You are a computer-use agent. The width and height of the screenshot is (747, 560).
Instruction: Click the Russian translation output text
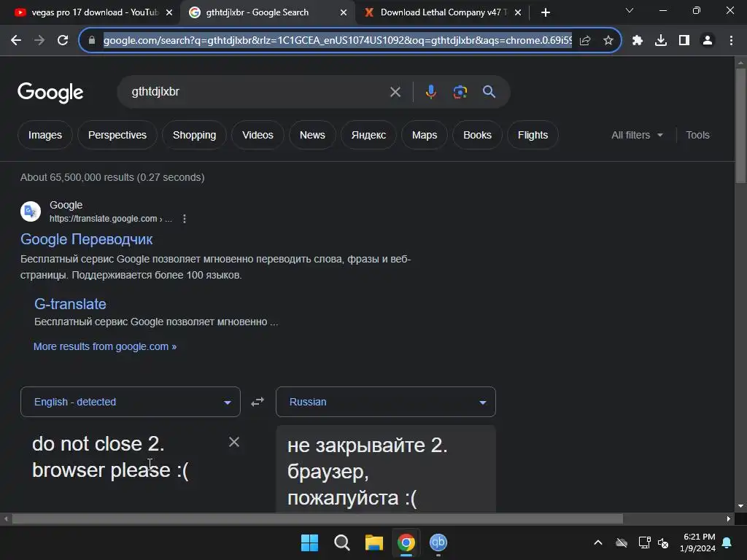(x=368, y=472)
